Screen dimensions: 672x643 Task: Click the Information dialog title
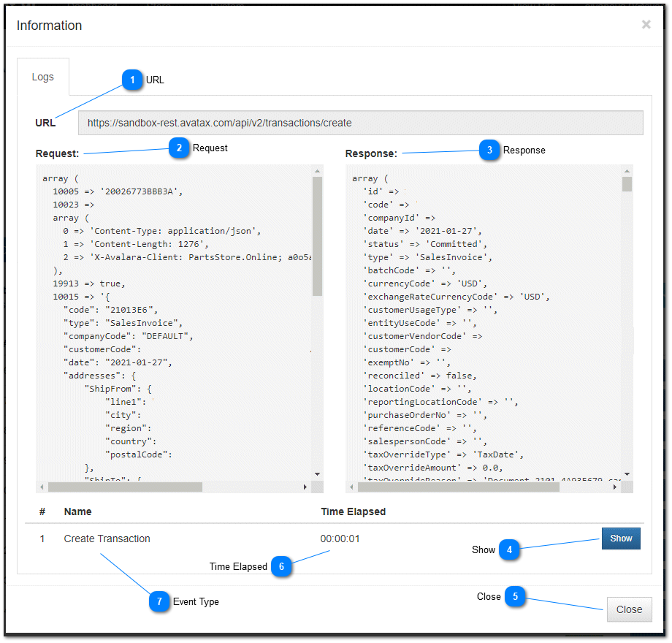(49, 26)
